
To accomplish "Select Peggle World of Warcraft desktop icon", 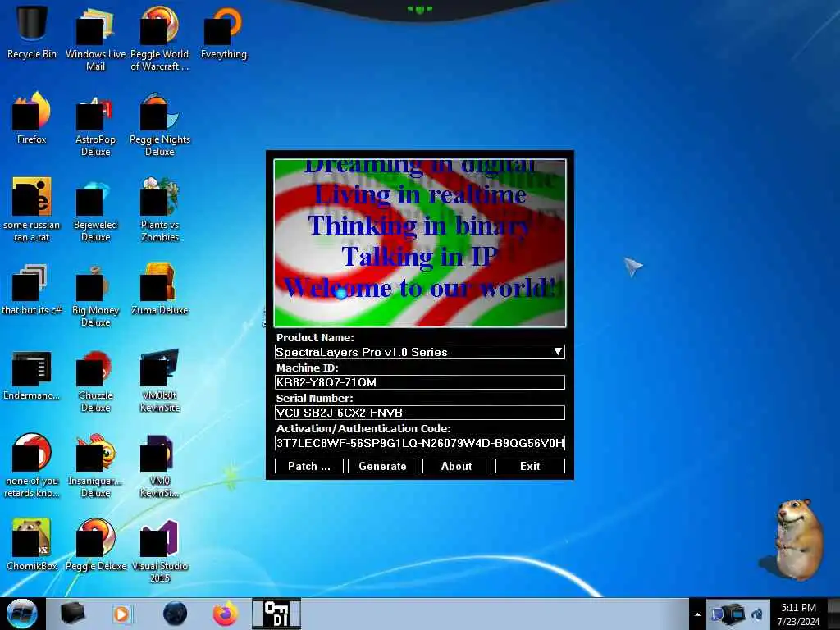I will (160, 39).
